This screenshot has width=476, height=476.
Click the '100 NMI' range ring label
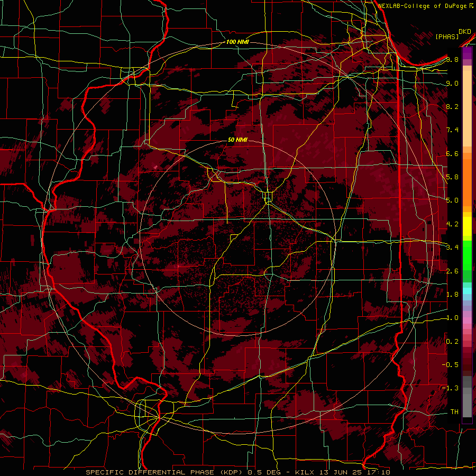(x=237, y=42)
